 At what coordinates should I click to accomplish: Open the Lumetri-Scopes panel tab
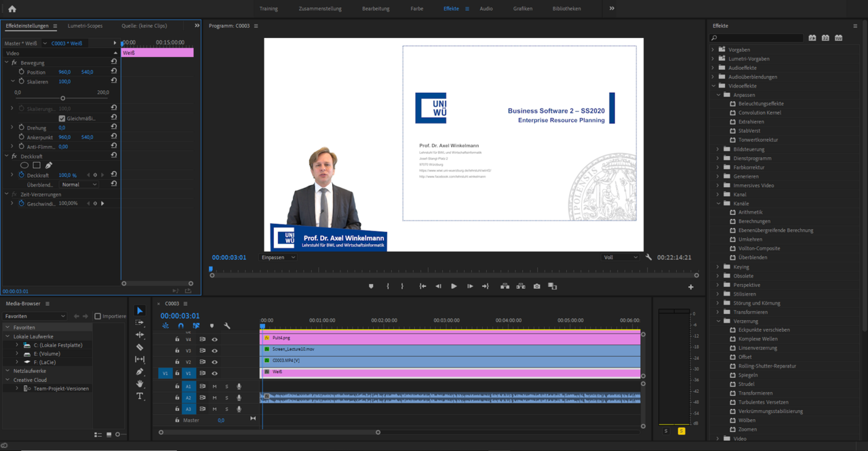point(85,26)
